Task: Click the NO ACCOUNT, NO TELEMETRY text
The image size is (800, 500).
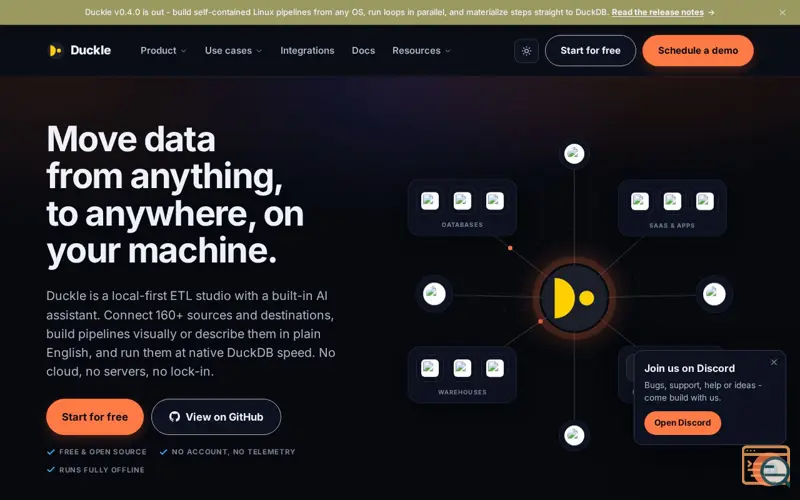Action: (x=233, y=452)
